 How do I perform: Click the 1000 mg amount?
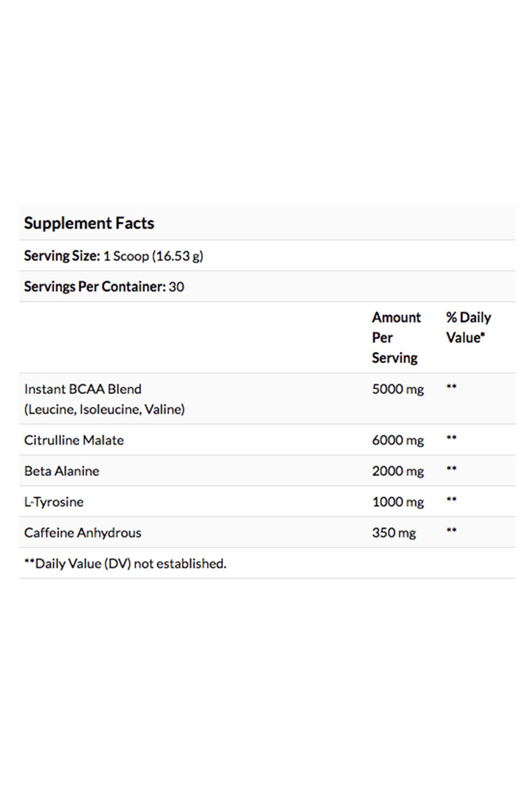[398, 502]
